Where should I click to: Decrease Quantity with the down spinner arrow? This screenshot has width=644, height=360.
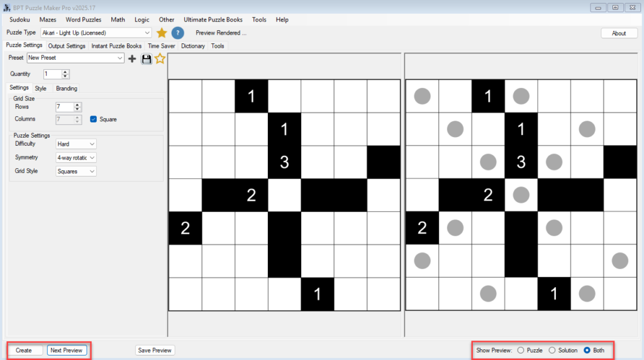65,76
